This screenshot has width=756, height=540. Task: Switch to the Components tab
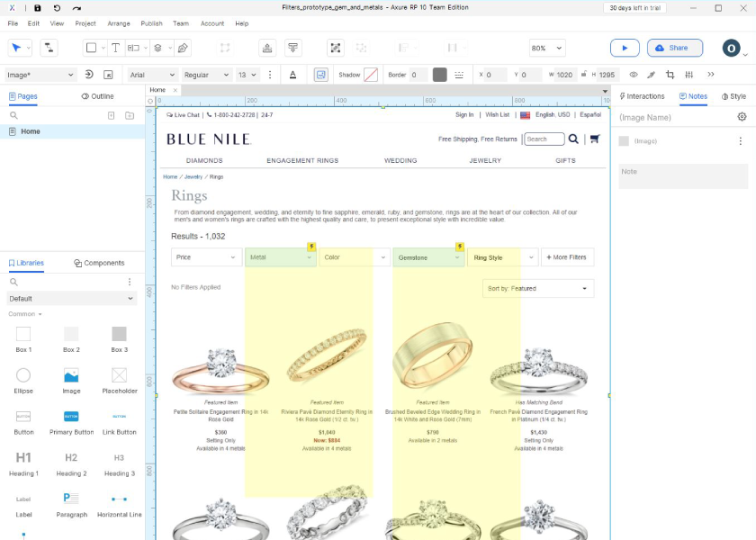[99, 263]
